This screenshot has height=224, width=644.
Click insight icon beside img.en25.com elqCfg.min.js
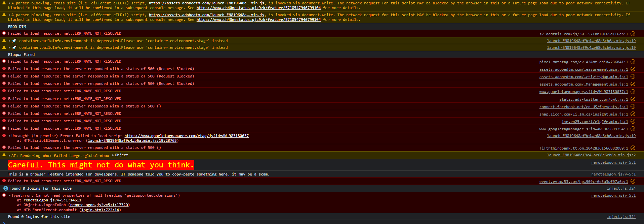(x=633, y=121)
